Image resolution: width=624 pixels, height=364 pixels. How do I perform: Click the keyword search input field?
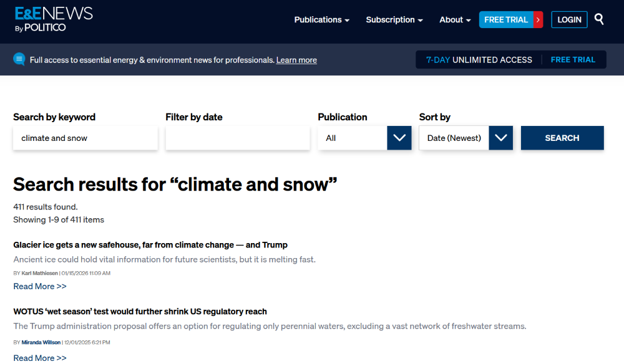pos(85,138)
